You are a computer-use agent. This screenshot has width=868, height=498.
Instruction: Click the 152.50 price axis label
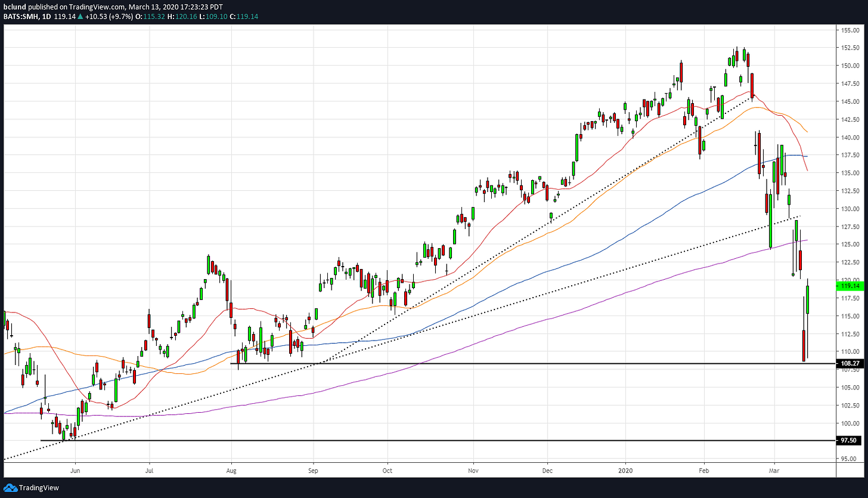[850, 48]
